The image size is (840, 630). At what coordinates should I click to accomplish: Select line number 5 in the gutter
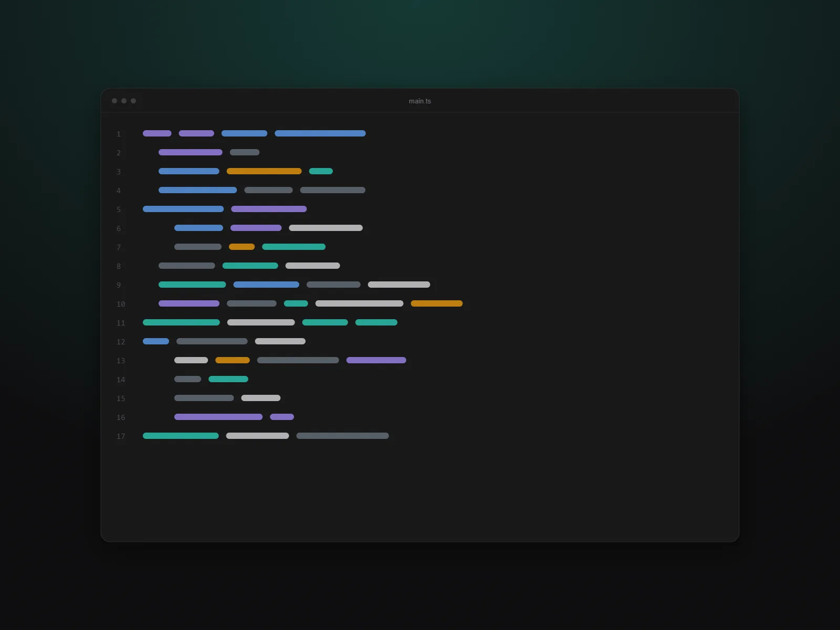point(119,209)
